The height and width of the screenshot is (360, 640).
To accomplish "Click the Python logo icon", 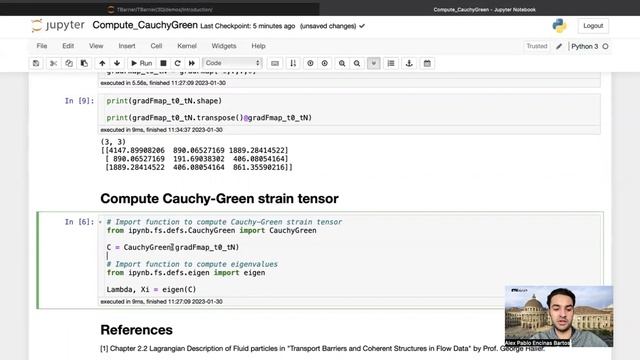I will pyautogui.click(x=559, y=26).
